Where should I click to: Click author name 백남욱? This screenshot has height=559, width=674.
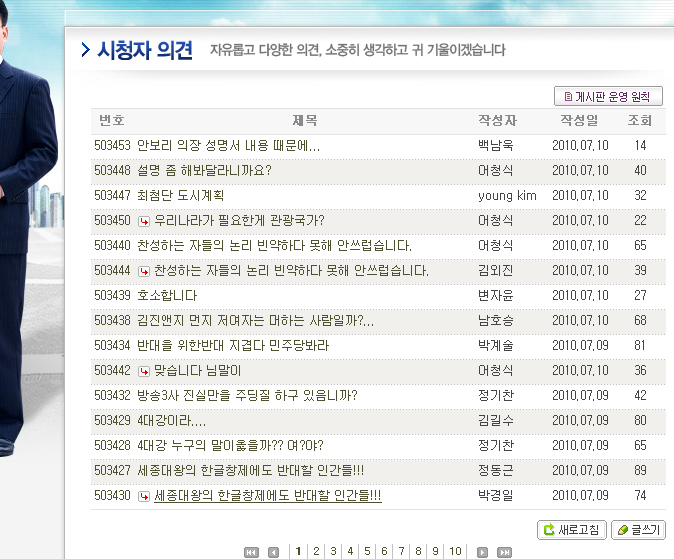496,146
